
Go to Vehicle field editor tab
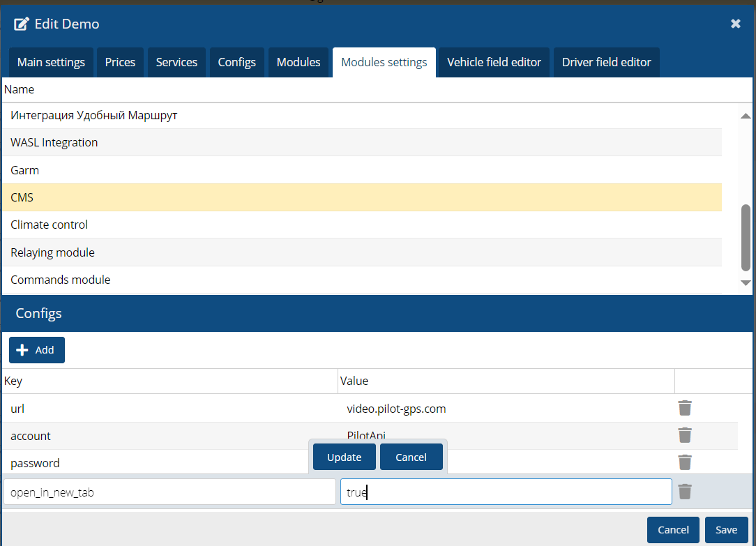click(494, 62)
